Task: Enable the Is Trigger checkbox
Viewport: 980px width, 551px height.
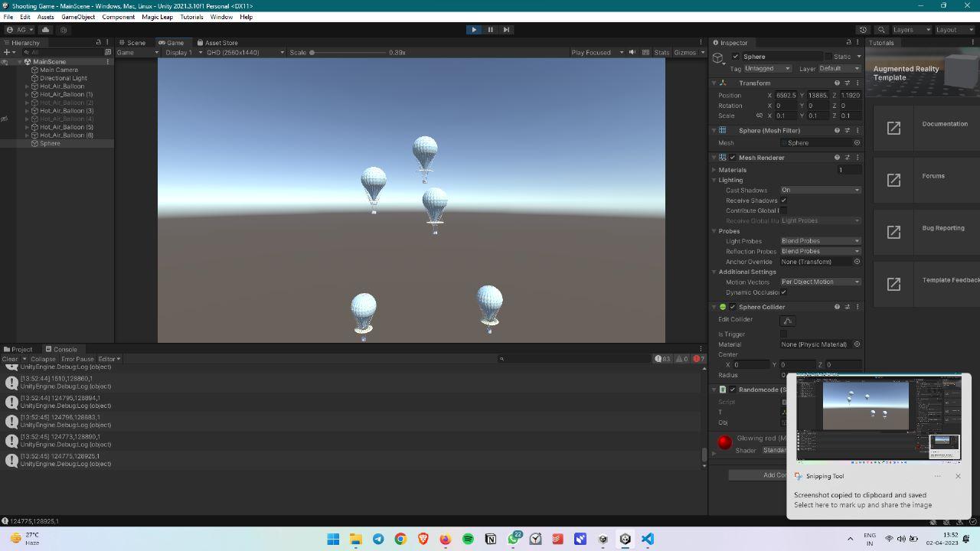Action: coord(783,334)
